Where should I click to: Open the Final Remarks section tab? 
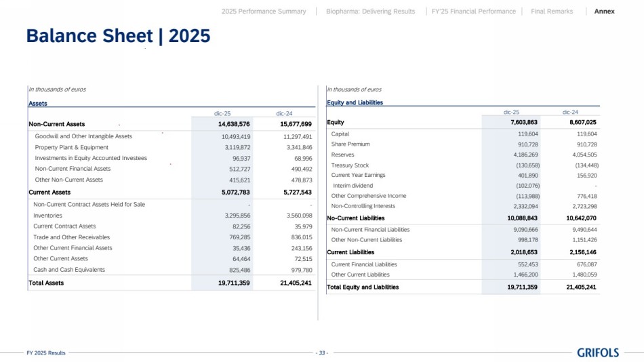coord(552,12)
